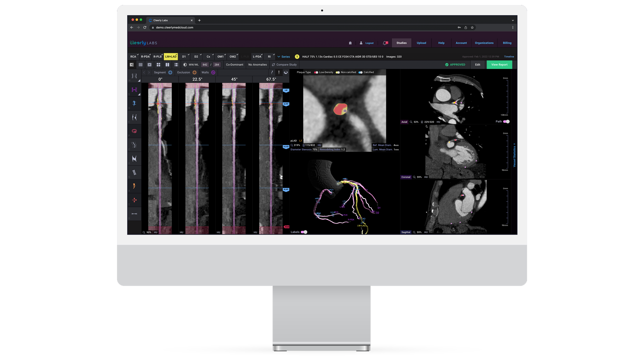The image size is (644, 362).
Task: Expand the Series dropdown
Action: [283, 57]
